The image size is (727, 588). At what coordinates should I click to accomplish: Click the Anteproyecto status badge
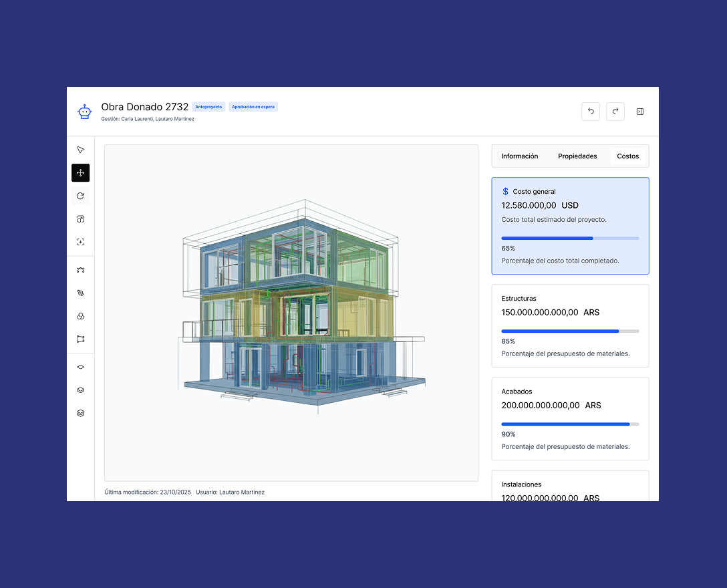tap(208, 107)
